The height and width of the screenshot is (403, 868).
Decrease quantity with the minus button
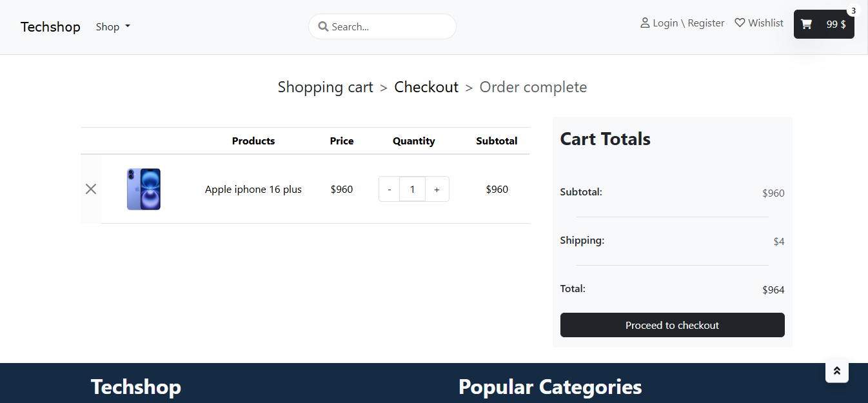tap(390, 190)
